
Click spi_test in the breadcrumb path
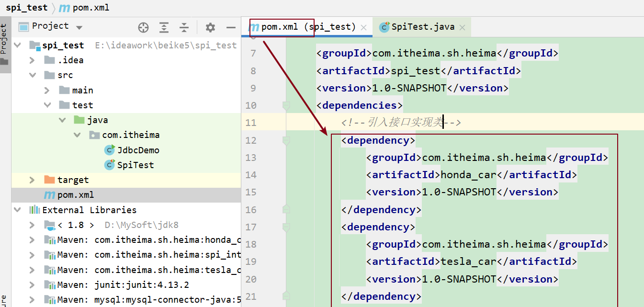[27, 8]
